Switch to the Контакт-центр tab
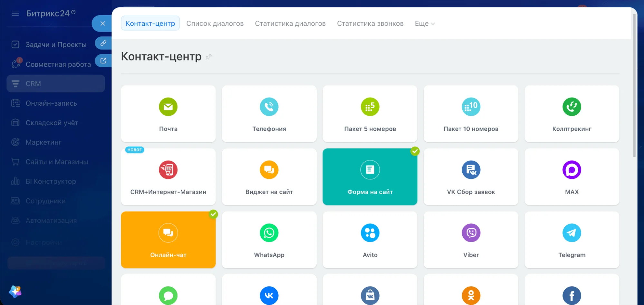The width and height of the screenshot is (644, 305). click(x=150, y=24)
